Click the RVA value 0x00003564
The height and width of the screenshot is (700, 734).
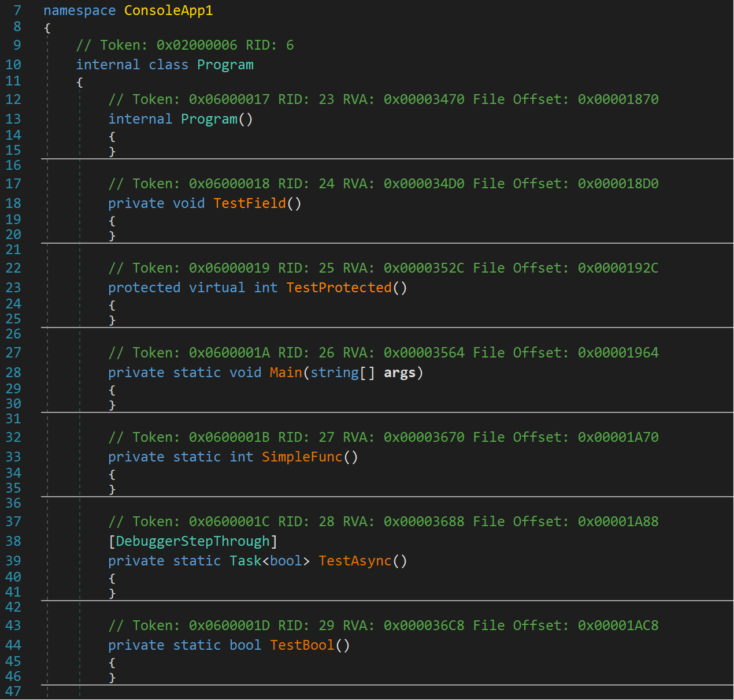[424, 353]
